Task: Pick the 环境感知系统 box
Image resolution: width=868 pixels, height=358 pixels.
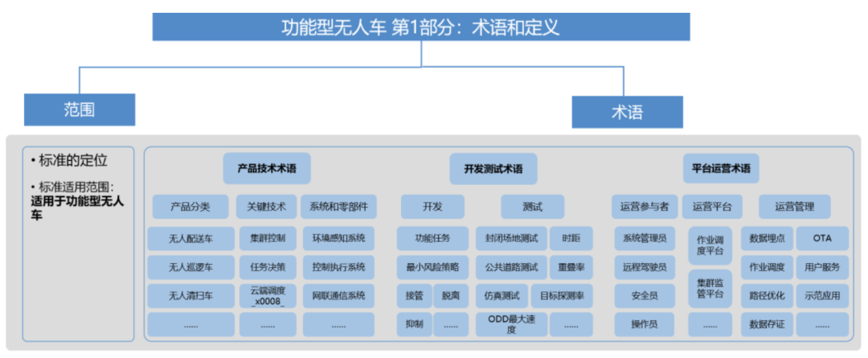Action: click(x=339, y=239)
